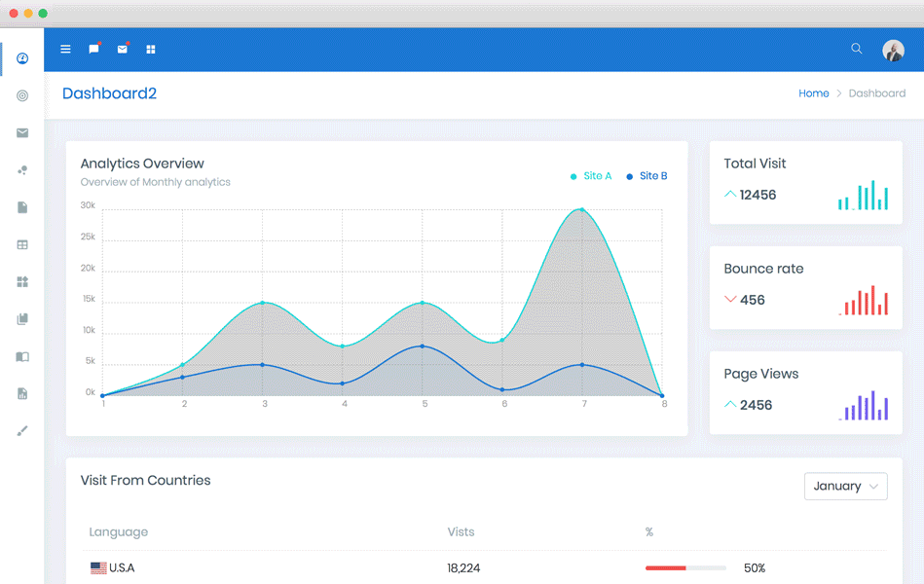Click the widgets icon in the sidebar
This screenshot has width=924, height=584.
pos(22,281)
